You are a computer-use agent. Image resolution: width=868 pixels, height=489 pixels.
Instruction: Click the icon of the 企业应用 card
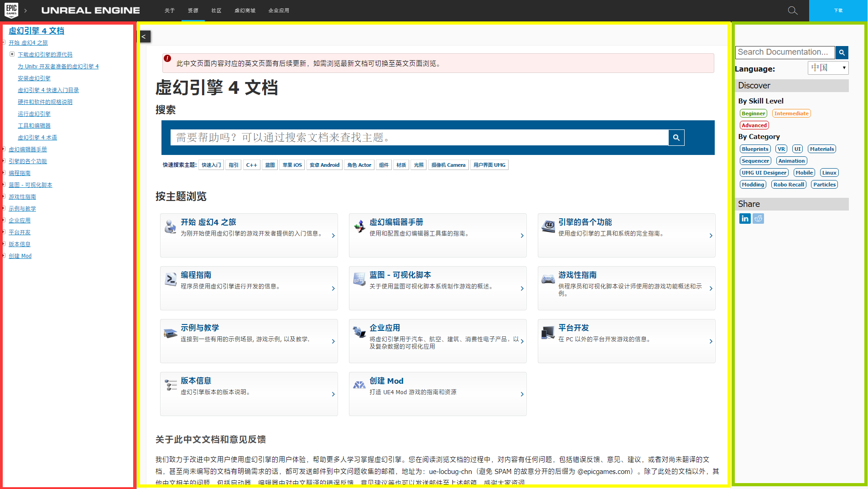(359, 332)
